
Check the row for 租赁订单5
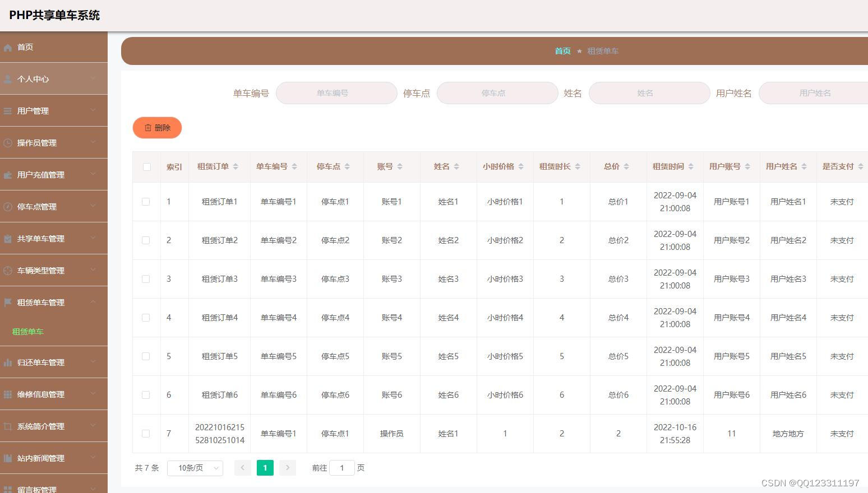tap(146, 356)
